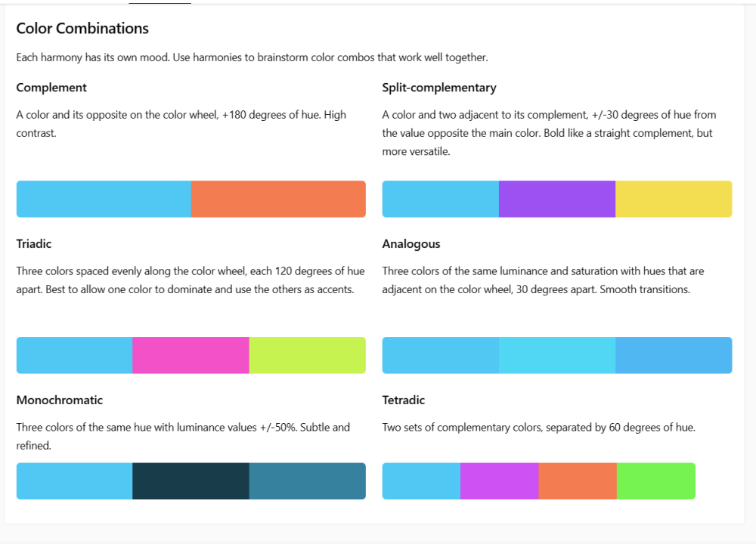
Task: Choose the yellow Split-complementary swatch
Action: [x=674, y=199]
